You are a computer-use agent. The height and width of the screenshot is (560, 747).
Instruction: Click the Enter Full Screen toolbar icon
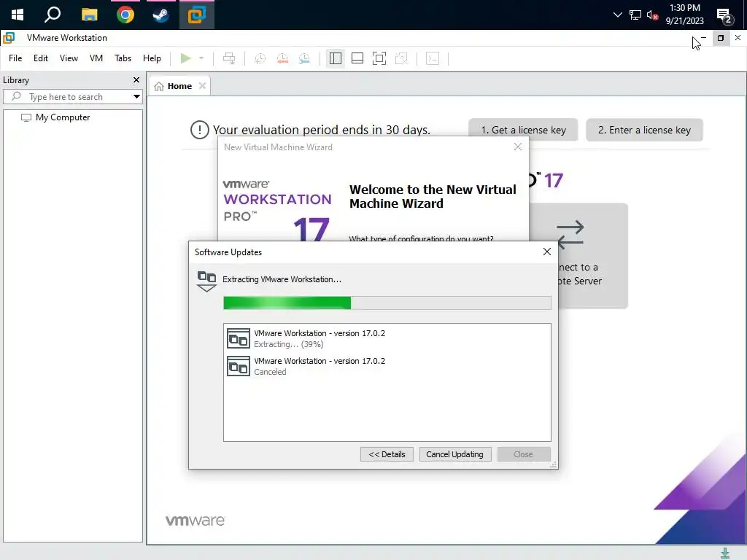[379, 58]
